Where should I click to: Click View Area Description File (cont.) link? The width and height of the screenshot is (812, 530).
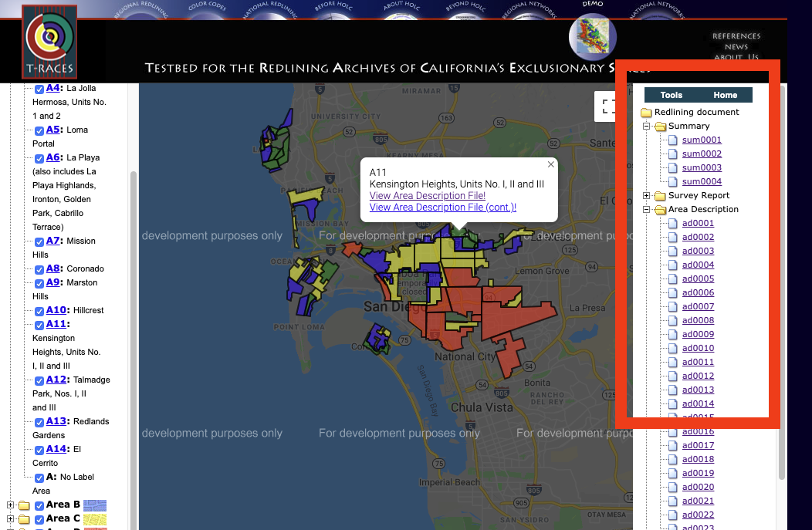443,207
